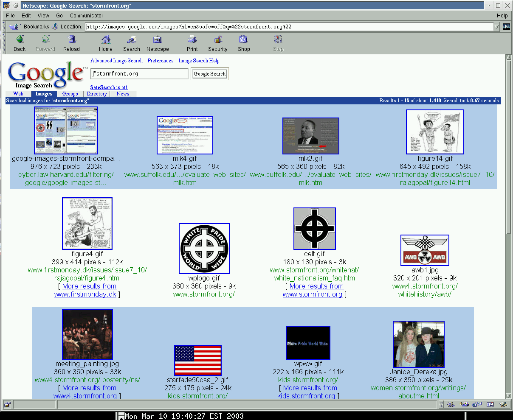The image size is (513, 420).
Task: Expand the Location URL history dropdown
Action: [x=496, y=27]
